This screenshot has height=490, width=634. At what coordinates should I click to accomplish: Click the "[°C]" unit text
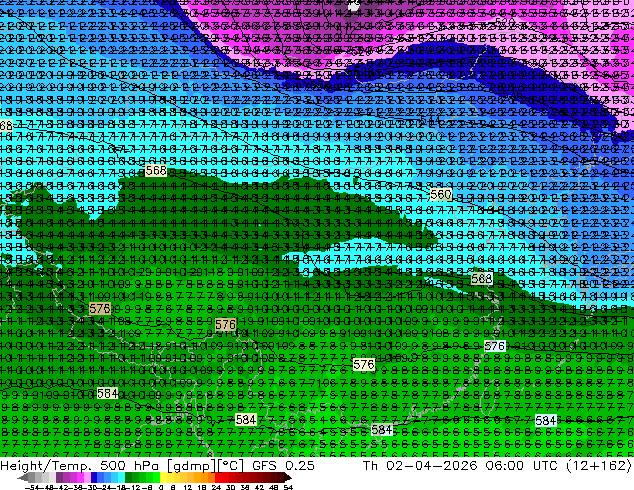point(230,466)
